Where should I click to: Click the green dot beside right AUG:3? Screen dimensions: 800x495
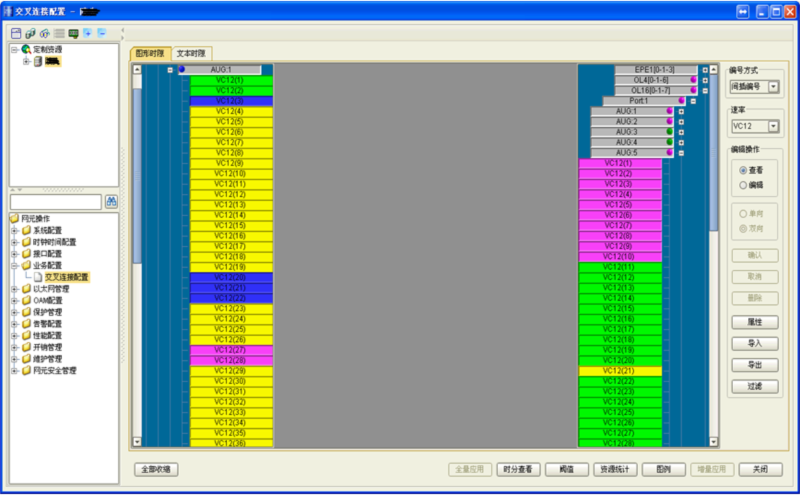tap(669, 132)
